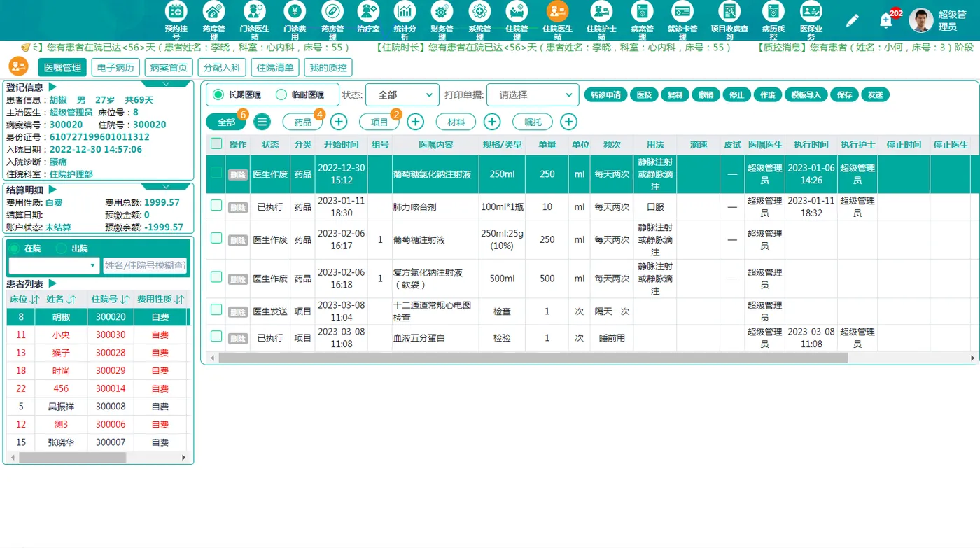980x548 pixels.
Task: Click the 保存 button
Action: click(x=845, y=94)
